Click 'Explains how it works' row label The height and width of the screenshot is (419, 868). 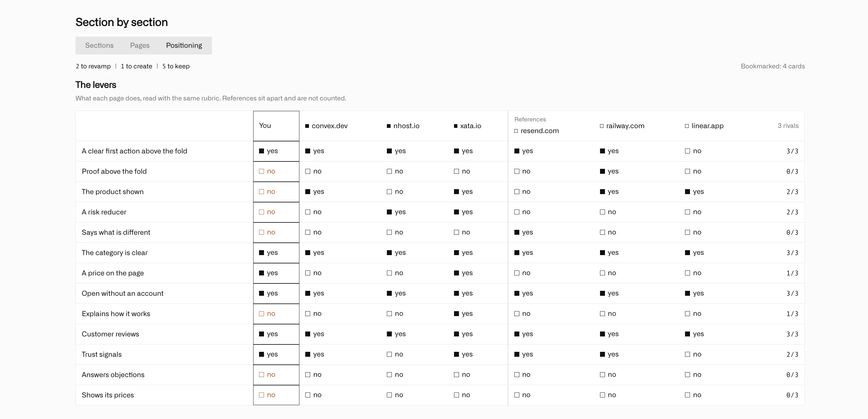click(x=116, y=314)
